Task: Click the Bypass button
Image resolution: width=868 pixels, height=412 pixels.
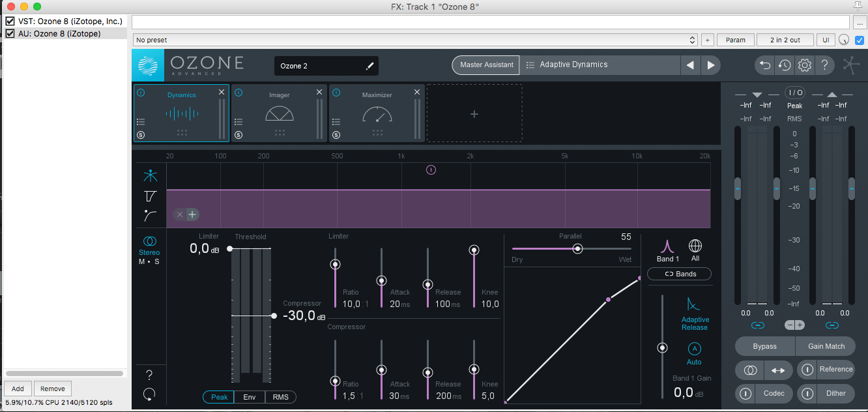Action: point(765,346)
